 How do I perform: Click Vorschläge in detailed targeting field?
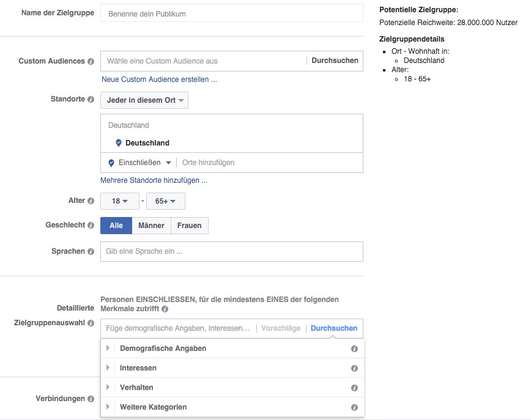281,328
